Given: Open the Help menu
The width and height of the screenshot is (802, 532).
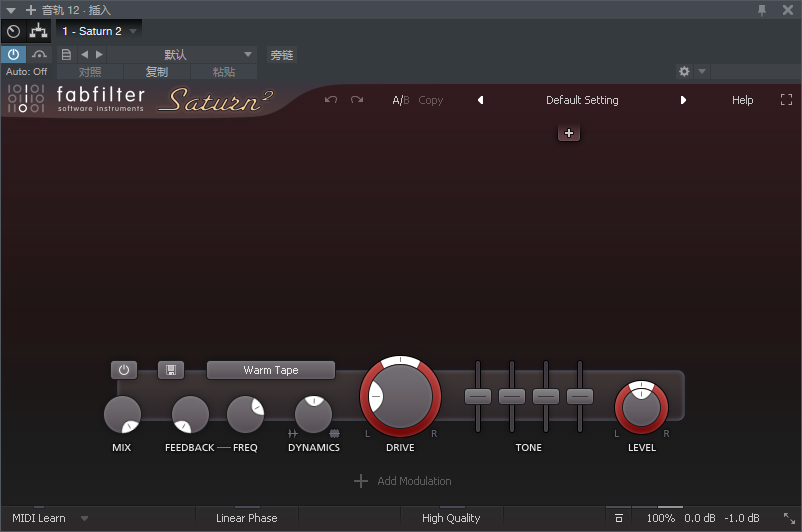Looking at the screenshot, I should click(742, 100).
